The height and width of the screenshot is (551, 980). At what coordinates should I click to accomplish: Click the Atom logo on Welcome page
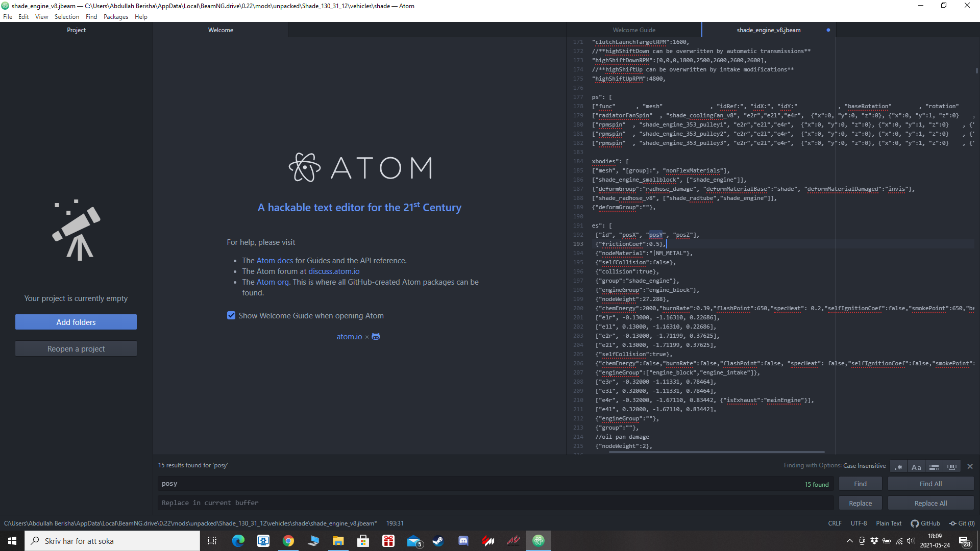point(360,167)
